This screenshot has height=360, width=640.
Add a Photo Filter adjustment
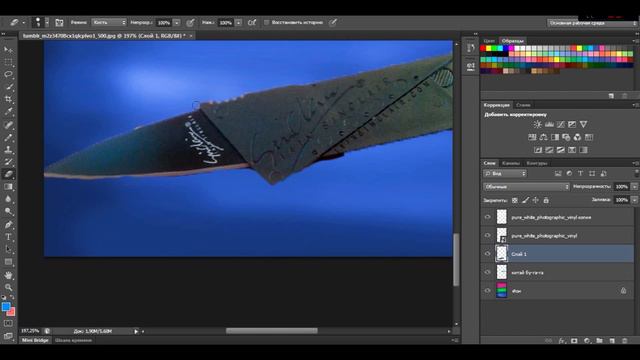[x=566, y=137]
